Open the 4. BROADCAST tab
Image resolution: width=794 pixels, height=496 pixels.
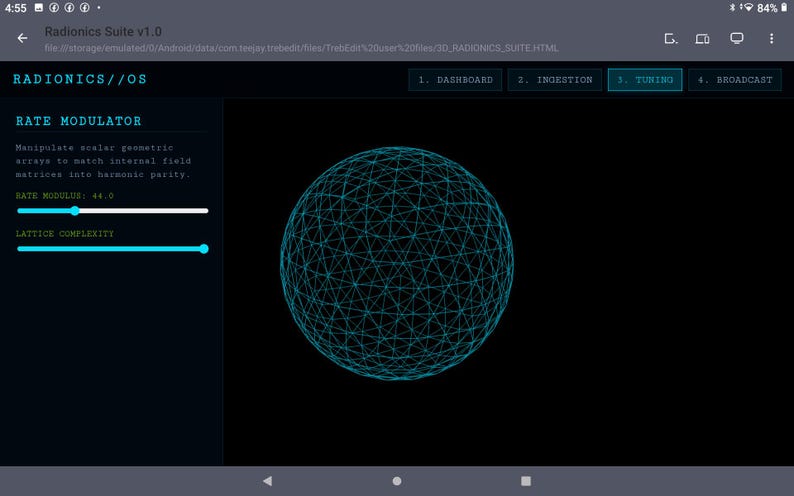735,80
